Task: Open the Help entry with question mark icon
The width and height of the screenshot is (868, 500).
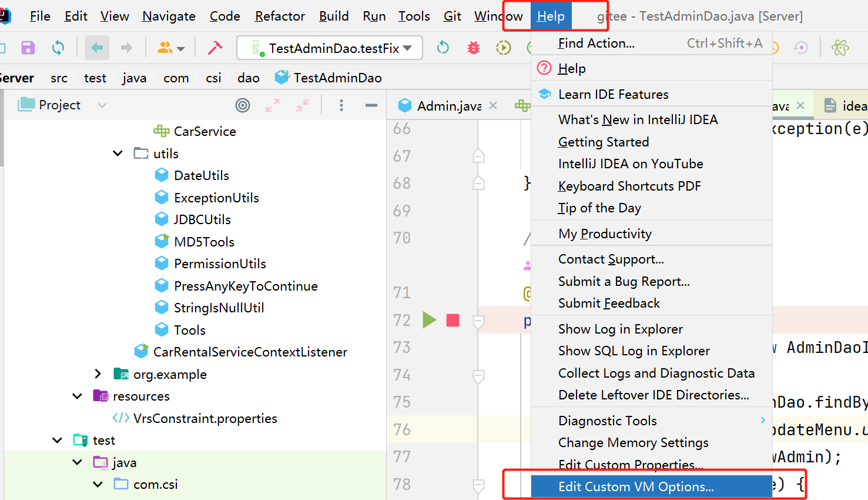Action: [652, 68]
